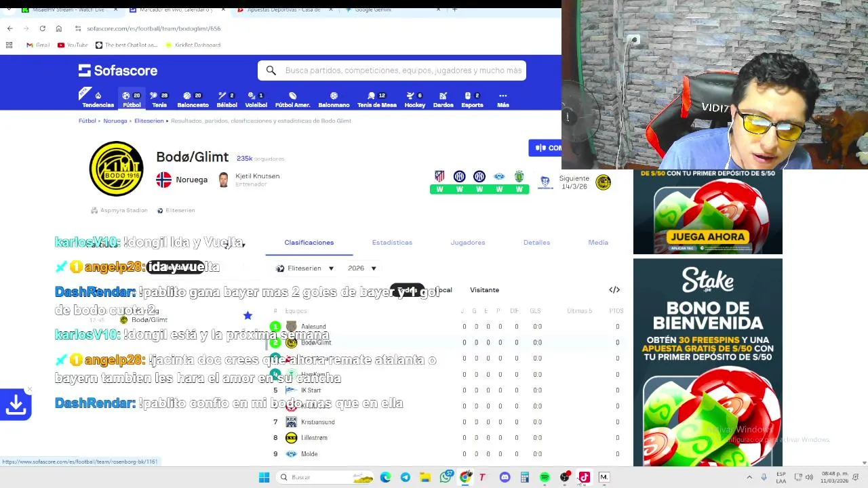This screenshot has height=488, width=868.
Task: Open the Dardos section
Action: (443, 100)
